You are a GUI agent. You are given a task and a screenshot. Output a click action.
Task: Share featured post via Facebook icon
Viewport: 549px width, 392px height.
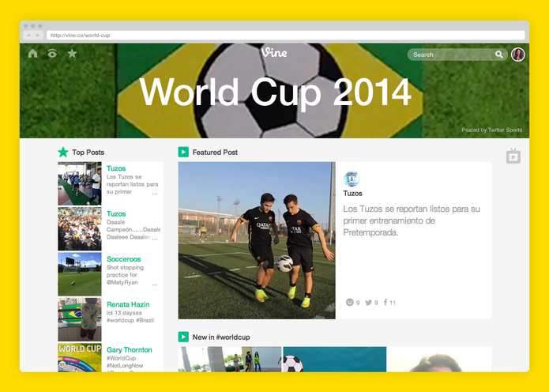(385, 303)
